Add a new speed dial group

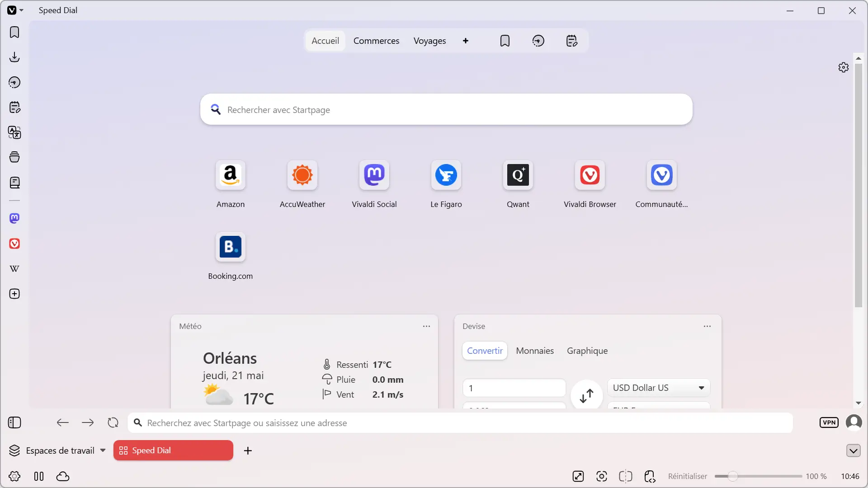pos(466,41)
